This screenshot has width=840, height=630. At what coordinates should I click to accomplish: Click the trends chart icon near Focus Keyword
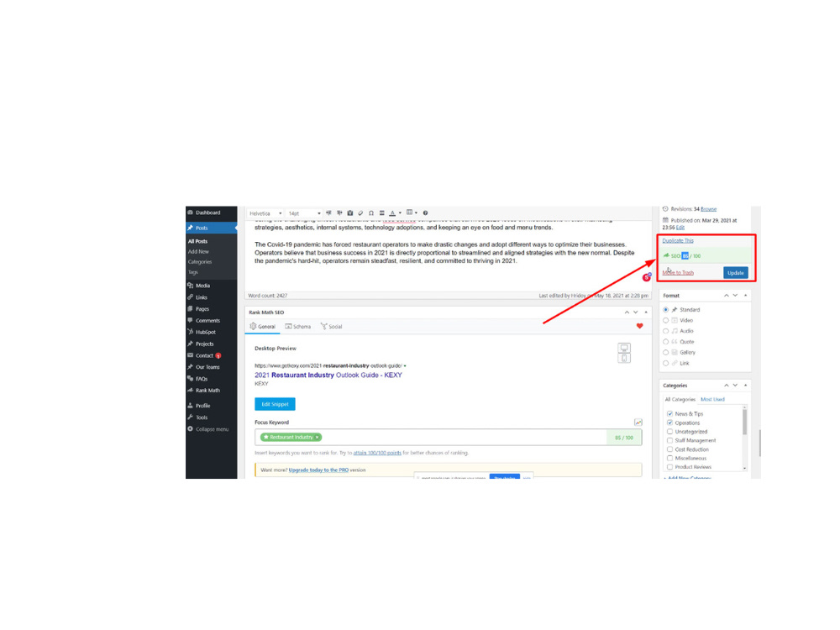[x=638, y=423]
